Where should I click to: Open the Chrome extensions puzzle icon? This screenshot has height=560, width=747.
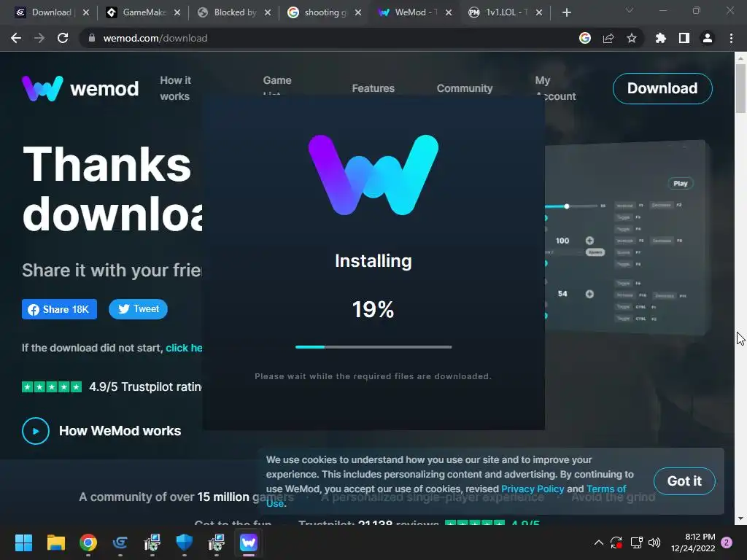tap(660, 38)
